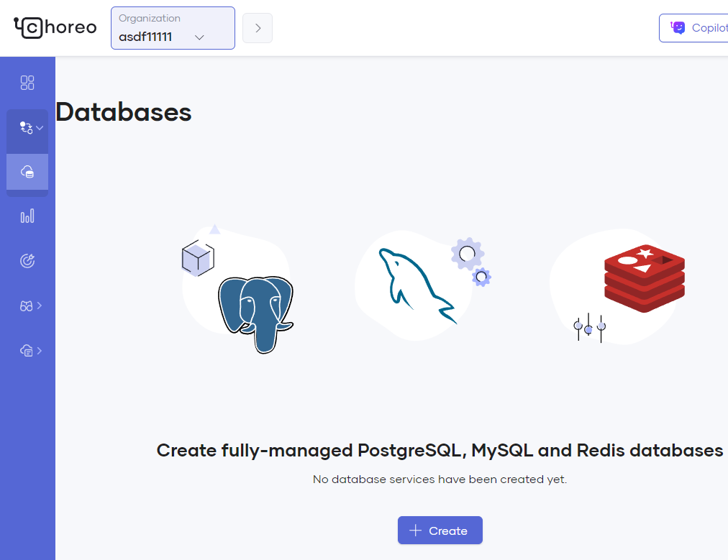Click 'No database services have been created yet.' text

tap(440, 479)
